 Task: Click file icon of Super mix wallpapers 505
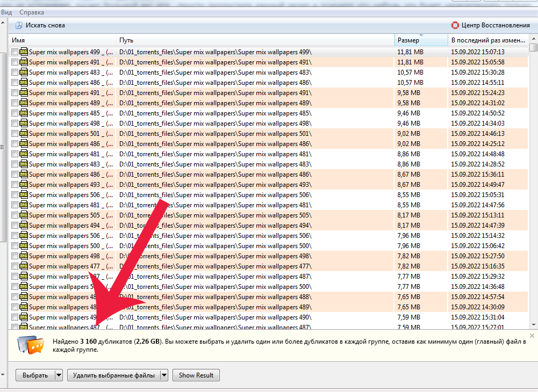coord(24,215)
